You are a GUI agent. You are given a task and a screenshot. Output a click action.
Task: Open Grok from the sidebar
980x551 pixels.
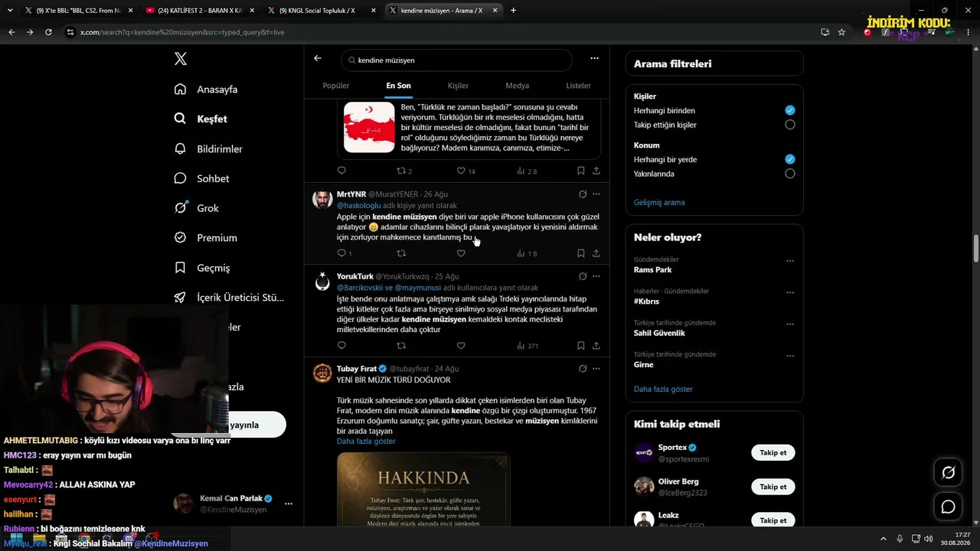[196, 208]
